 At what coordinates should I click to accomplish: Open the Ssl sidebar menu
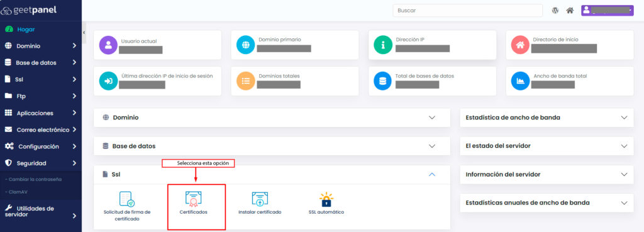coord(41,80)
